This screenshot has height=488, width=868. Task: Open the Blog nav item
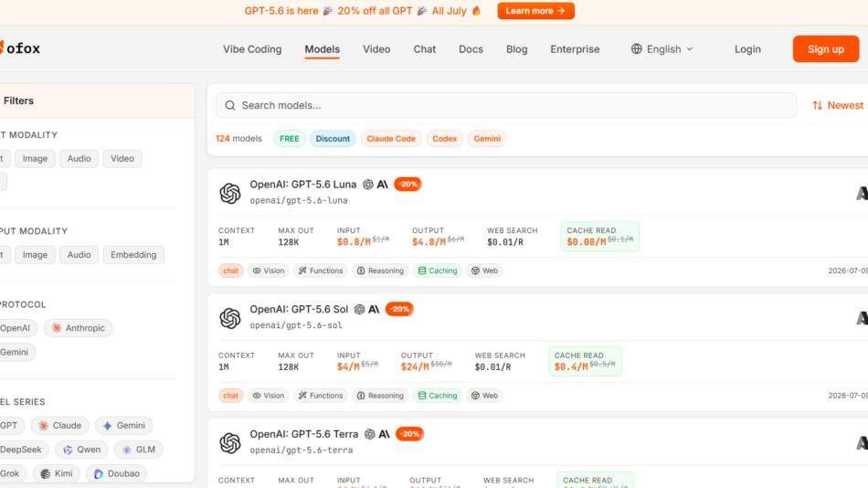[x=516, y=49]
